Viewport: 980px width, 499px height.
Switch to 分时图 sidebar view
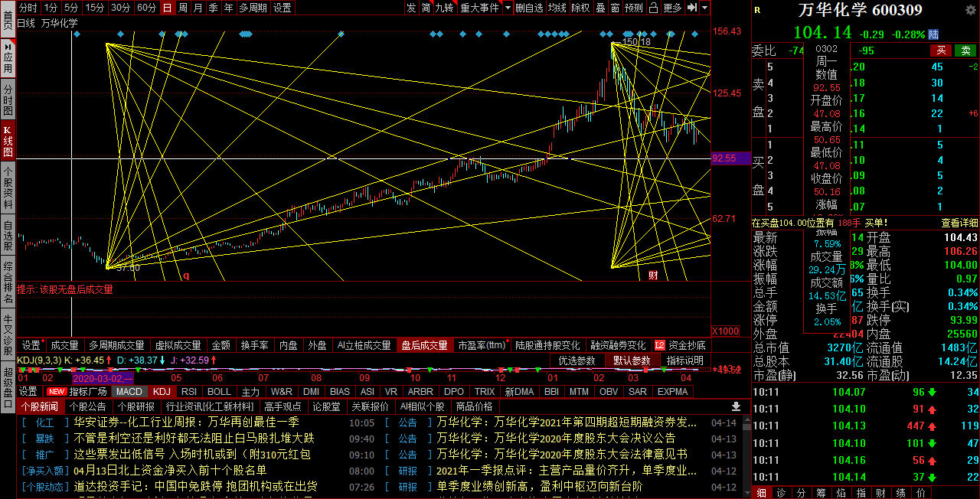8,99
